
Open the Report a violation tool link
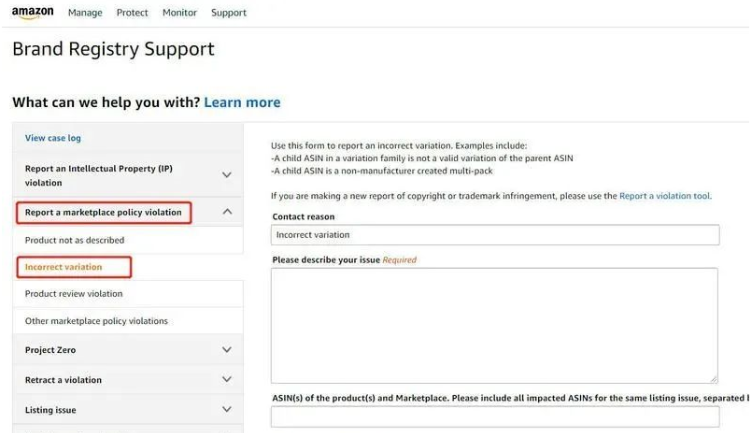point(664,196)
